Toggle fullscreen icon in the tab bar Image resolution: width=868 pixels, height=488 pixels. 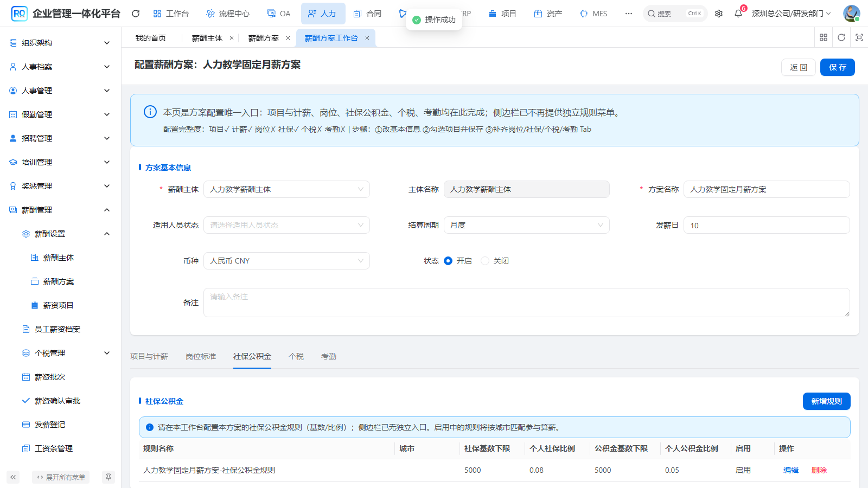coord(859,37)
